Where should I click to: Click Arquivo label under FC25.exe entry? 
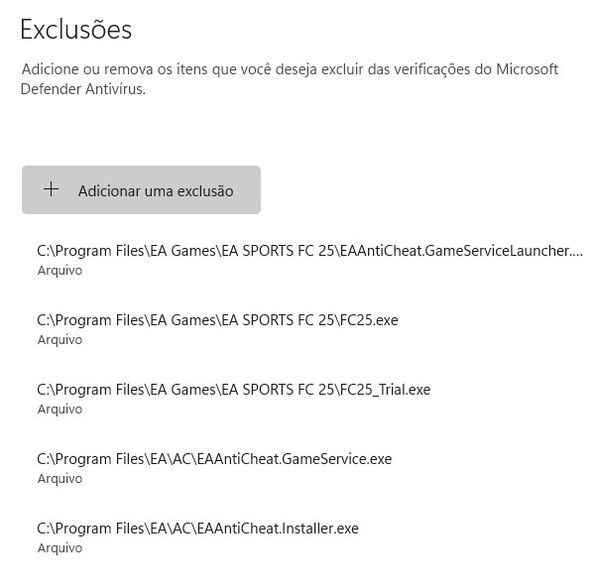click(x=60, y=340)
